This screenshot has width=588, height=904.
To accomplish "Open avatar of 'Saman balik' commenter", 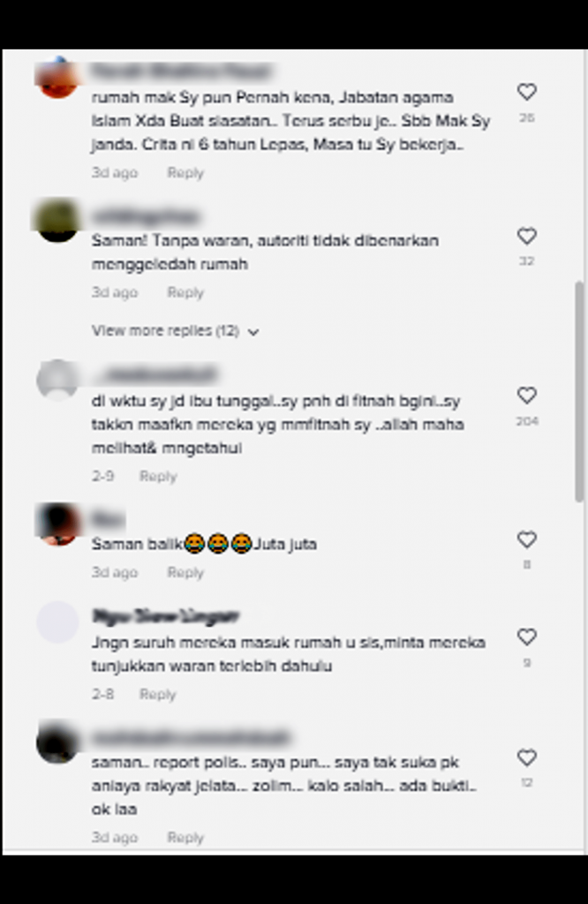I will (x=57, y=524).
